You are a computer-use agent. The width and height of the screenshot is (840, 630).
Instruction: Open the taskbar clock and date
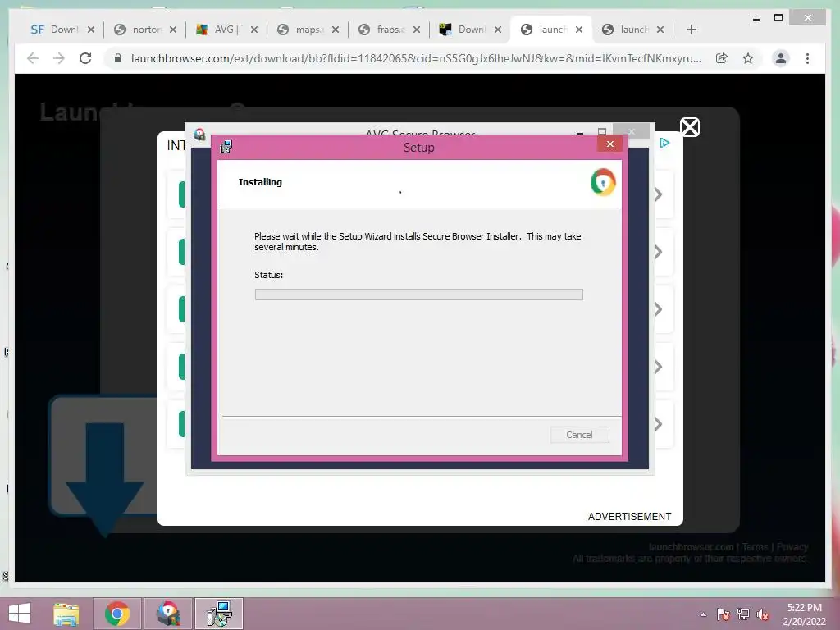(804, 614)
